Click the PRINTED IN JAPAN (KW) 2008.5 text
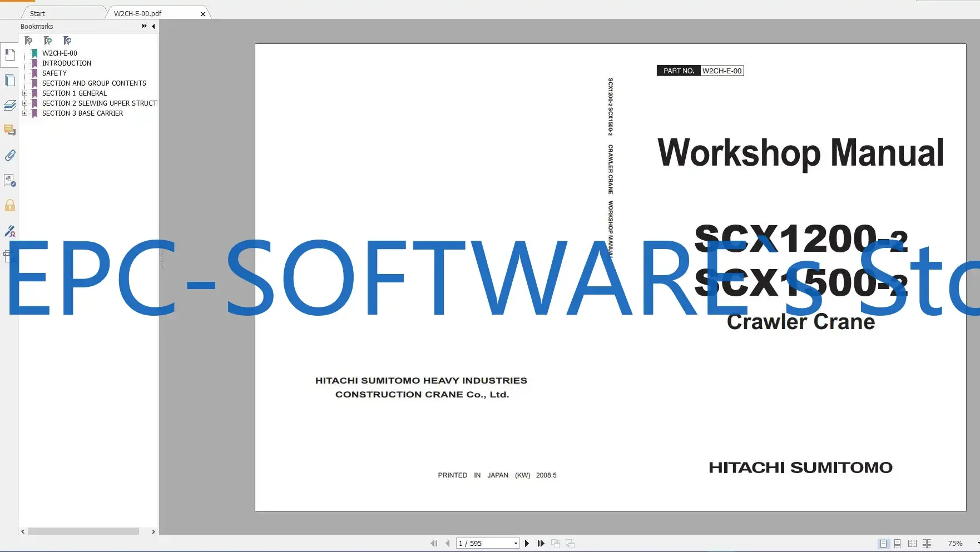 [x=497, y=475]
